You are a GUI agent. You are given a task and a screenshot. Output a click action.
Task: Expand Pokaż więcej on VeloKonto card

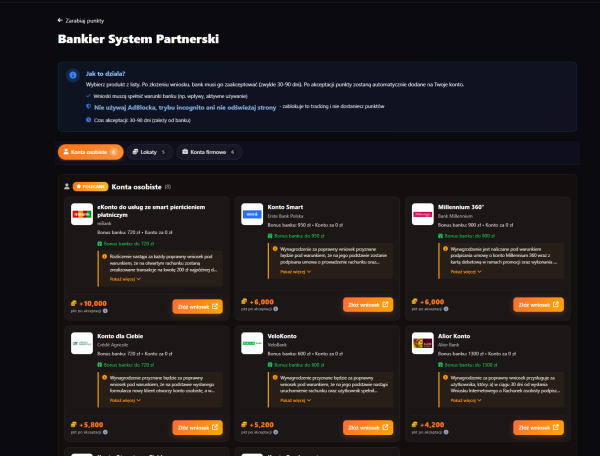(295, 401)
